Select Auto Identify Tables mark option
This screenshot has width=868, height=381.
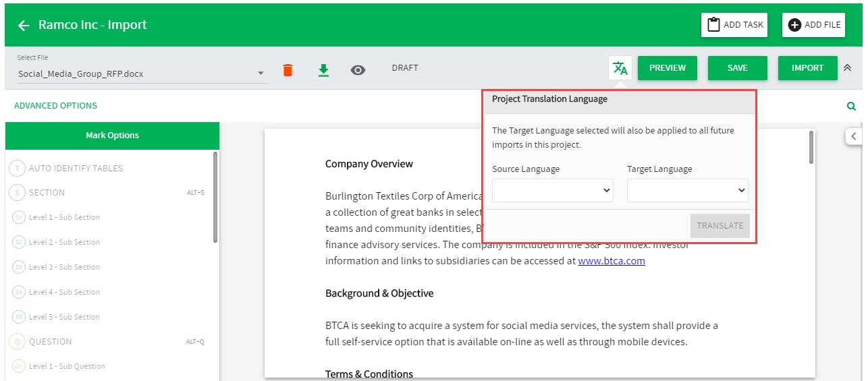[x=76, y=168]
